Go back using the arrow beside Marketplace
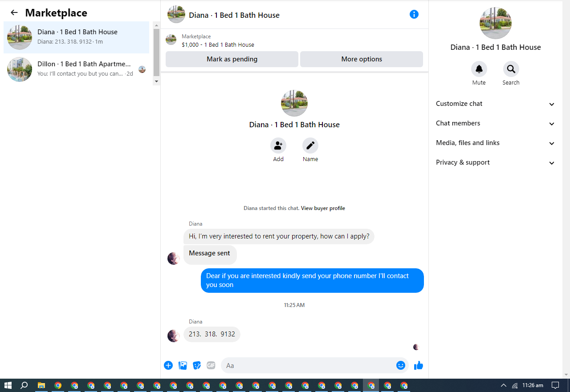570x392 pixels. pyautogui.click(x=14, y=13)
